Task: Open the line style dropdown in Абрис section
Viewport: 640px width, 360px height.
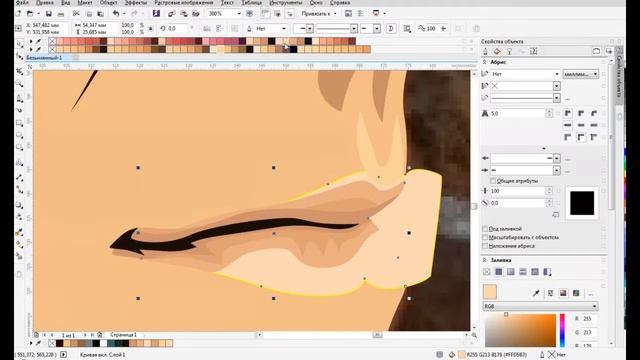Action: click(557, 98)
